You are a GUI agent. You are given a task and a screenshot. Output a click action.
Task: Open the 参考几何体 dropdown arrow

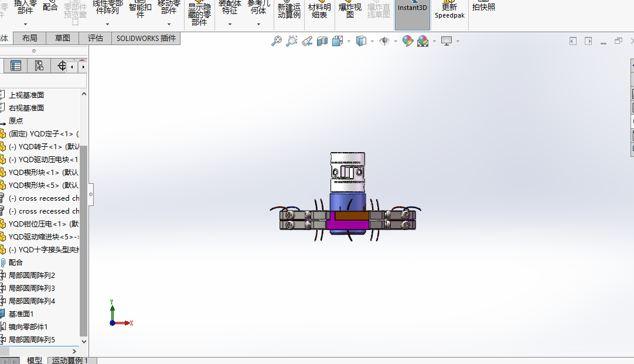coord(258,24)
